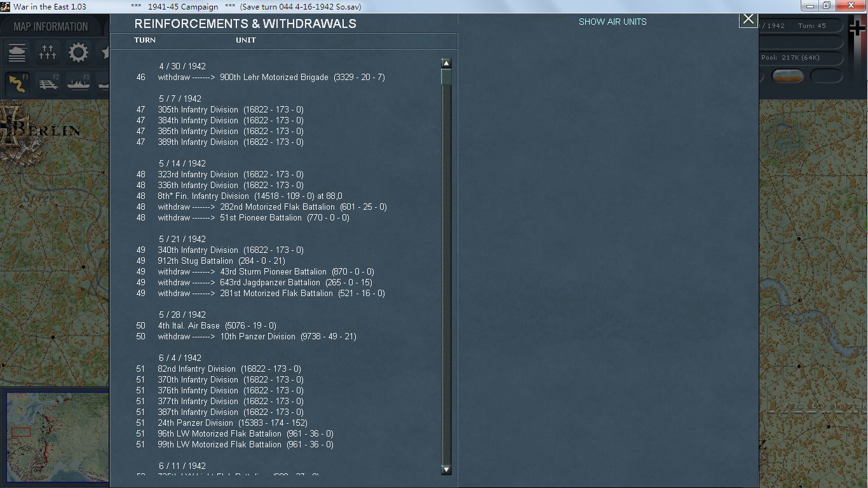The height and width of the screenshot is (488, 868).
Task: Select 377th Infantry Division entry
Action: point(231,402)
